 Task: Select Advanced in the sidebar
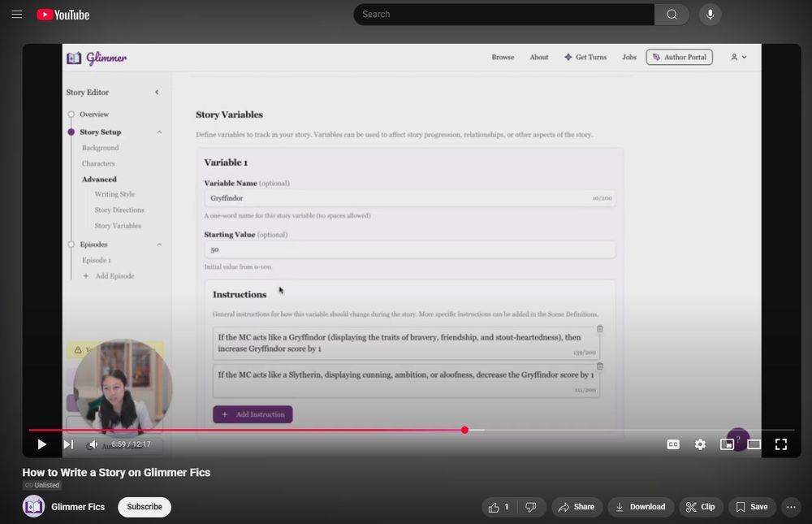[99, 180]
